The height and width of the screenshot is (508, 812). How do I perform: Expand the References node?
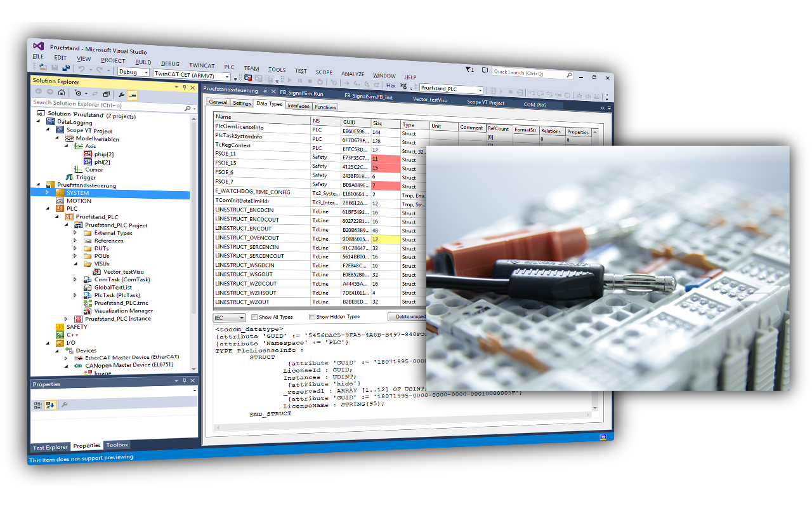click(75, 241)
